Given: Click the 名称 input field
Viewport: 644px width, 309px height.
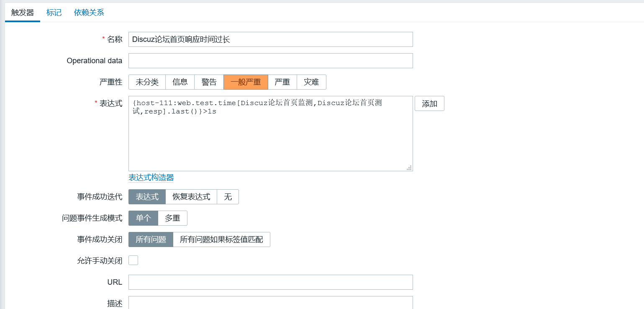Looking at the screenshot, I should tap(270, 39).
